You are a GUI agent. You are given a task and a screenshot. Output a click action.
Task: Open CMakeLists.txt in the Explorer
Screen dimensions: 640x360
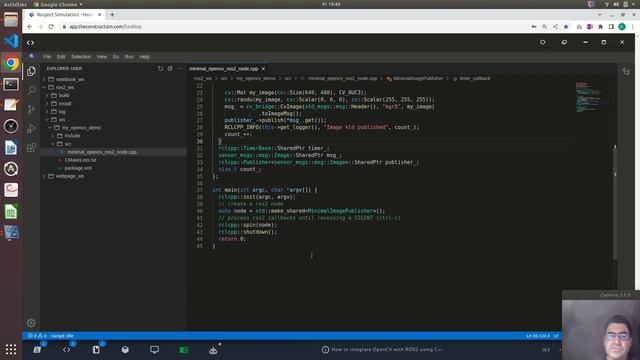pyautogui.click(x=80, y=160)
